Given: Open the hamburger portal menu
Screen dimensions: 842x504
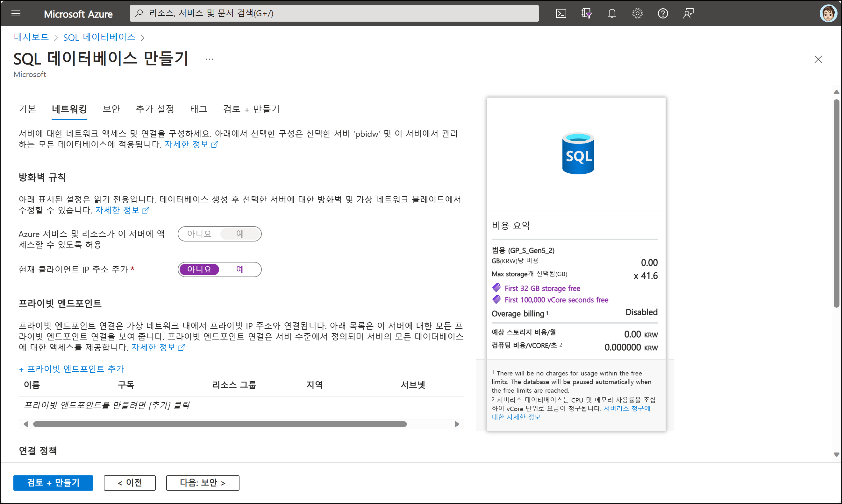Looking at the screenshot, I should 16,14.
